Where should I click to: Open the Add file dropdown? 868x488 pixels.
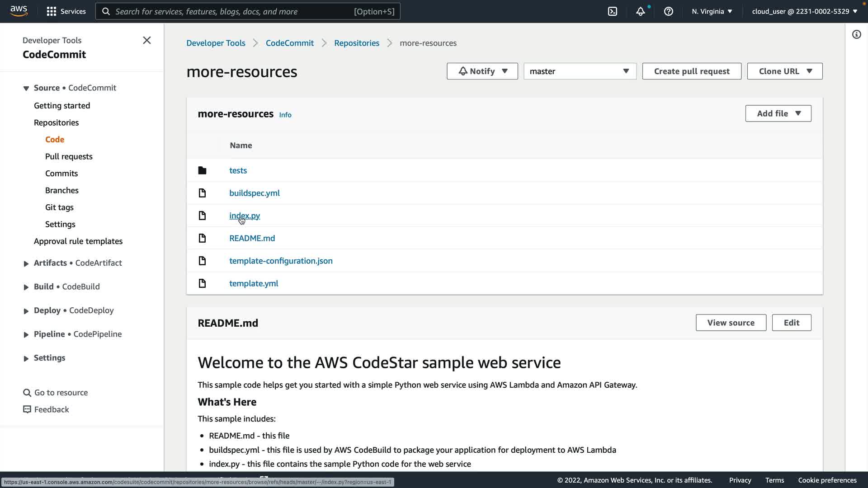[x=778, y=113]
